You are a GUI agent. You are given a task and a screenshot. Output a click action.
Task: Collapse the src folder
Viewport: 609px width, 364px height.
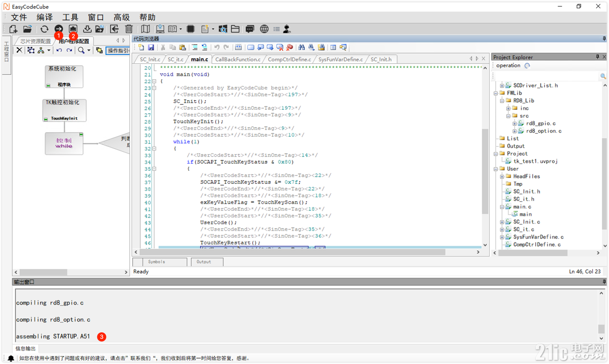tap(508, 116)
